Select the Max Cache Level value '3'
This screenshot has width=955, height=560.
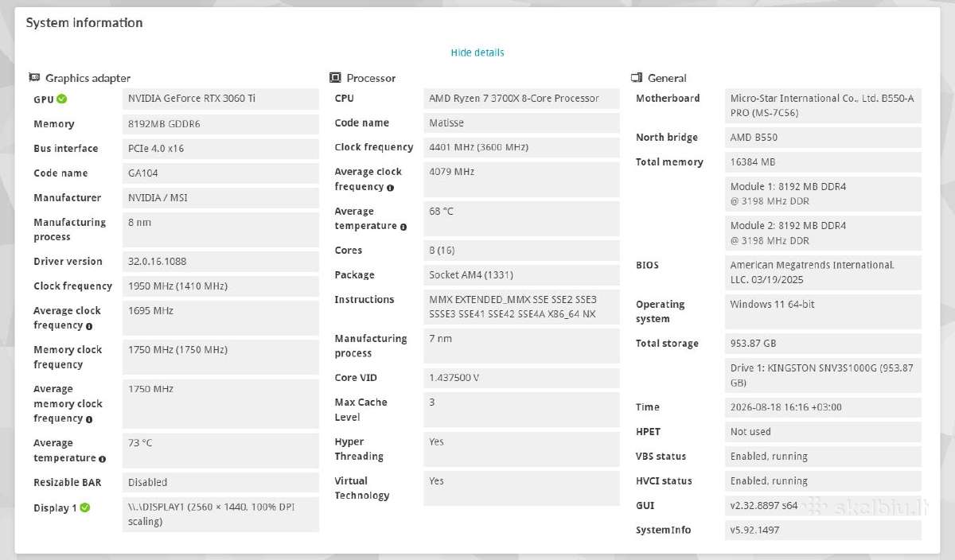point(521,409)
